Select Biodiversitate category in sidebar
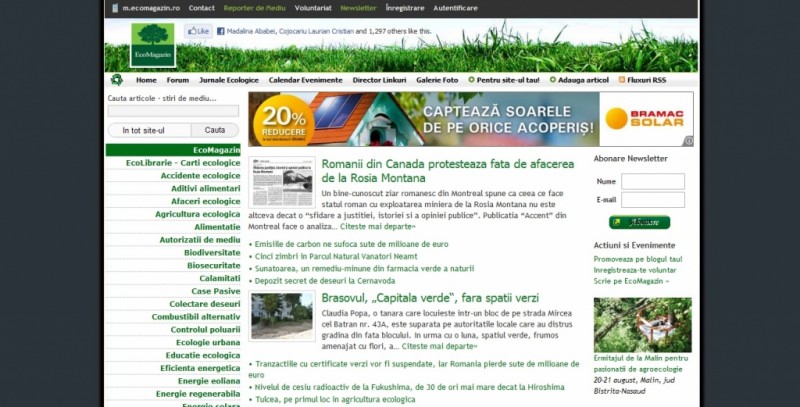This screenshot has height=407, width=800. click(212, 253)
